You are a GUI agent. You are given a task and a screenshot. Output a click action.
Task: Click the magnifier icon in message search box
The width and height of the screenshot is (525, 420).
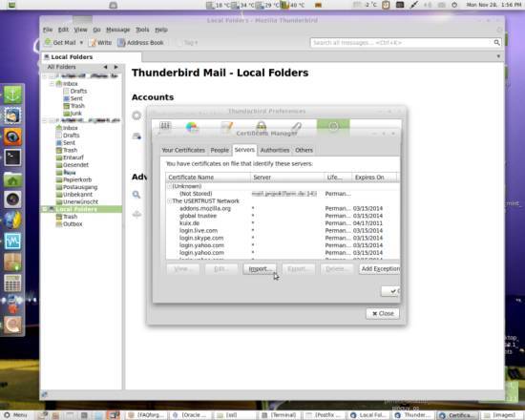click(497, 43)
